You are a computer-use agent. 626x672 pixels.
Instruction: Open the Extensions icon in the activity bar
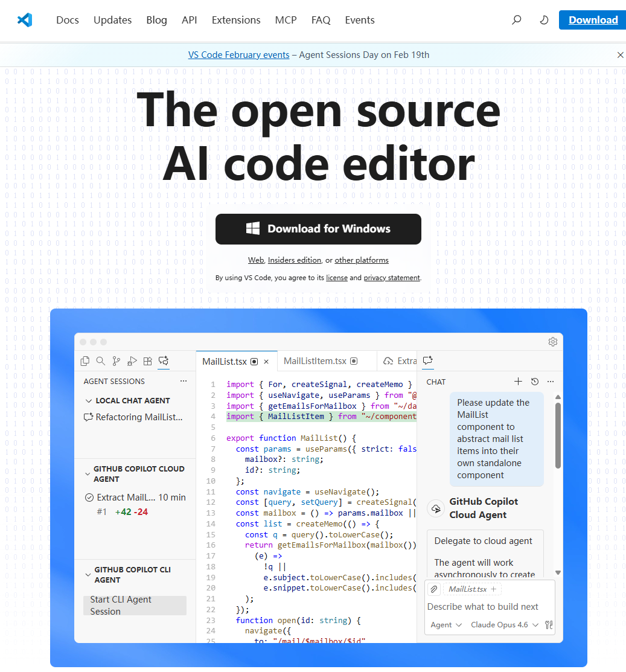[147, 361]
